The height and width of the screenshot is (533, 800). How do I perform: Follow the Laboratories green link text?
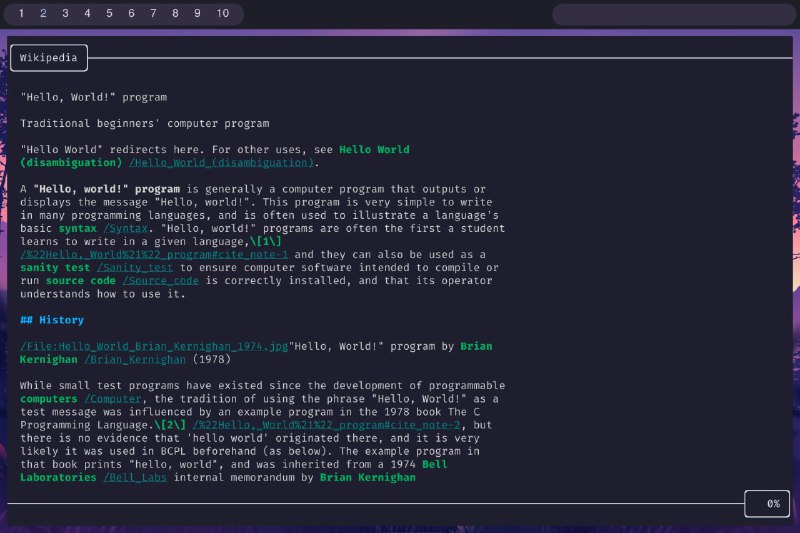coord(58,477)
